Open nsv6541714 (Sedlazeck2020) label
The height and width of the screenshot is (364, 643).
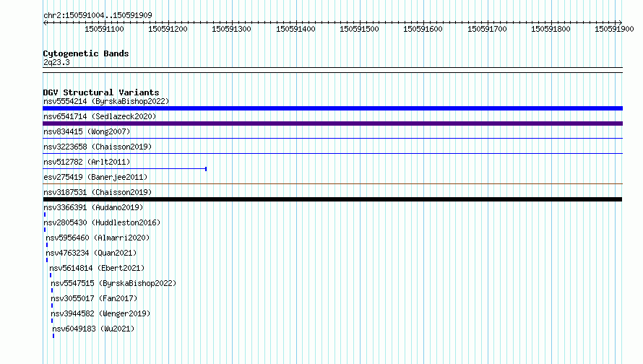(100, 116)
